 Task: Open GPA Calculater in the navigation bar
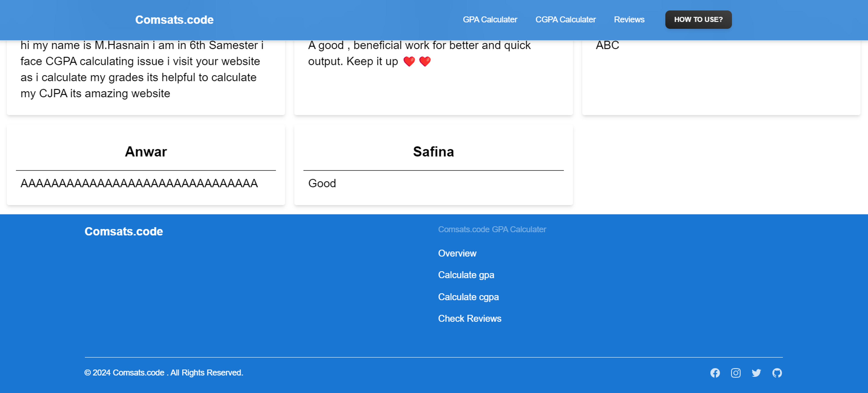pyautogui.click(x=490, y=19)
